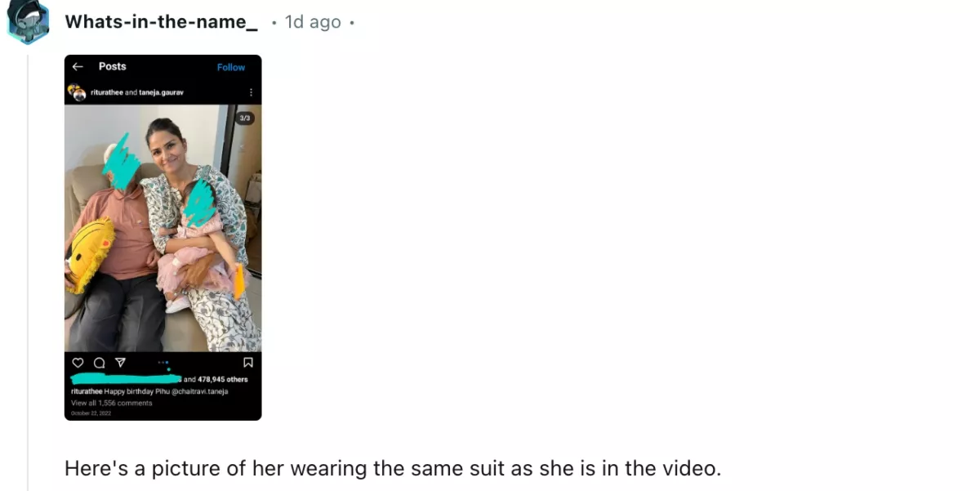Viewport: 980px width, 491px height.
Task: Open Whats-in-the-name_ user profile
Action: point(161,22)
